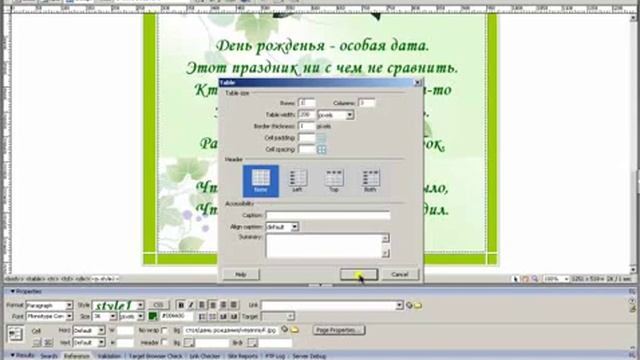Click the Rows input field
640x360 pixels.
point(307,103)
